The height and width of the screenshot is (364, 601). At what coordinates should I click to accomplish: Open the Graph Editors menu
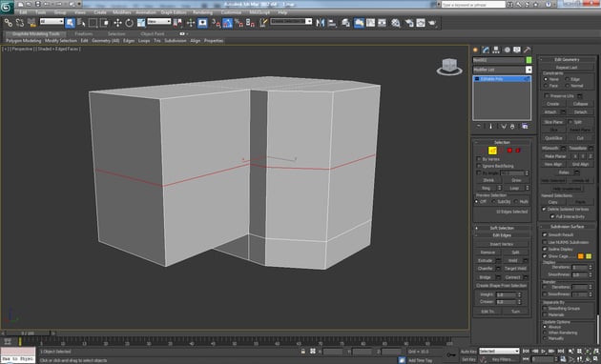174,12
